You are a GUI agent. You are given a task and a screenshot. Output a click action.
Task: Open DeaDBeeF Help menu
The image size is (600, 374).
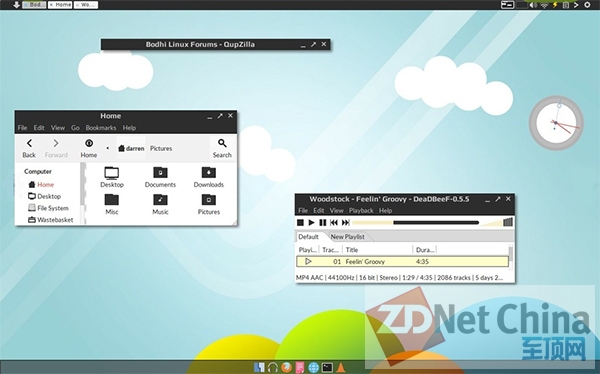click(385, 211)
